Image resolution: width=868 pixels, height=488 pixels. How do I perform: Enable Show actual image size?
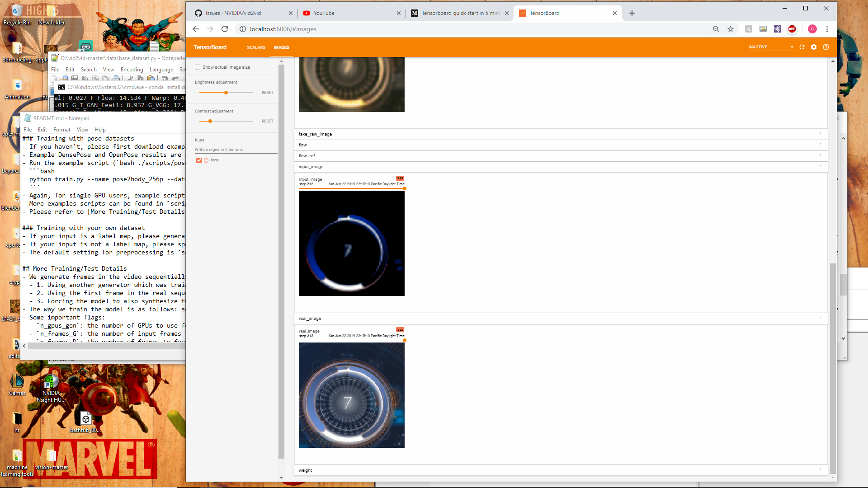point(198,67)
